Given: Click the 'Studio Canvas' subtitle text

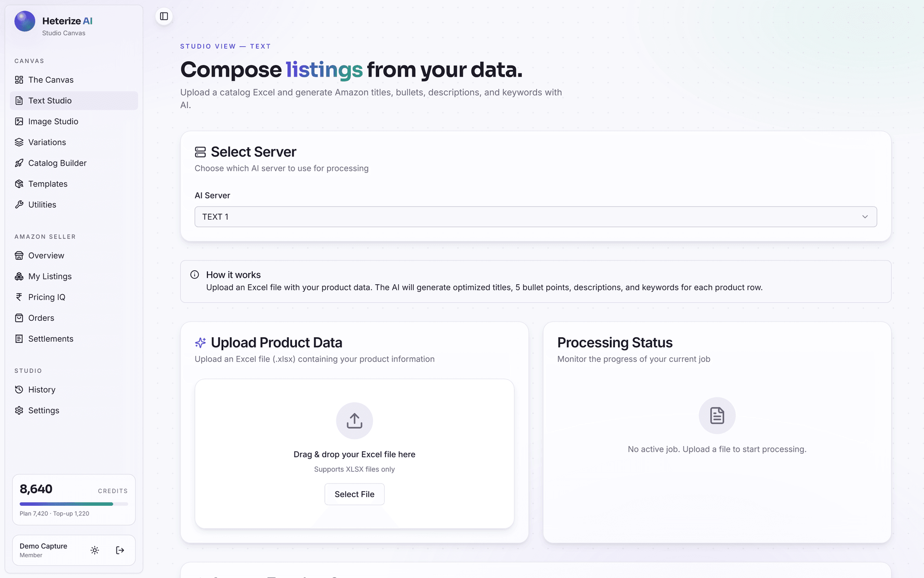Looking at the screenshot, I should pos(64,33).
